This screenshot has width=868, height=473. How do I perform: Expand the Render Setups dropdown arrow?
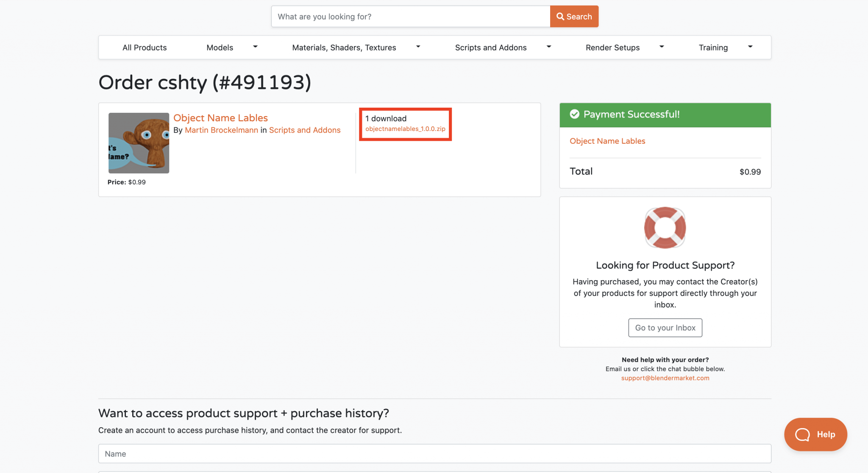coord(661,47)
